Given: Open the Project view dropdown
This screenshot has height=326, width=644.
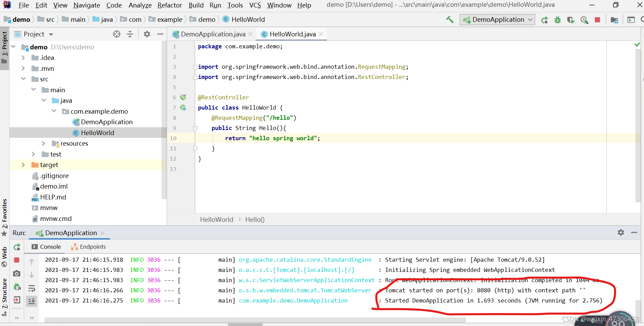Looking at the screenshot, I should point(51,34).
